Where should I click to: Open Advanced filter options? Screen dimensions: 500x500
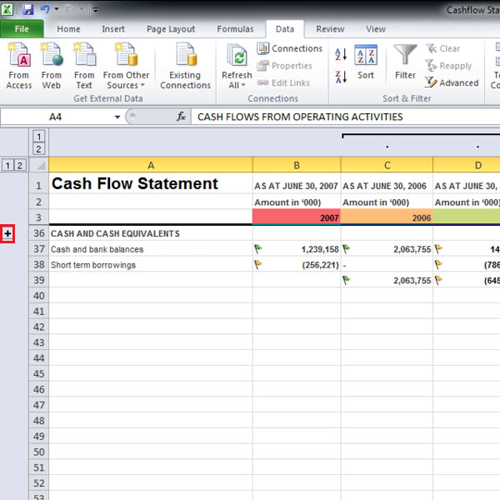click(x=452, y=83)
